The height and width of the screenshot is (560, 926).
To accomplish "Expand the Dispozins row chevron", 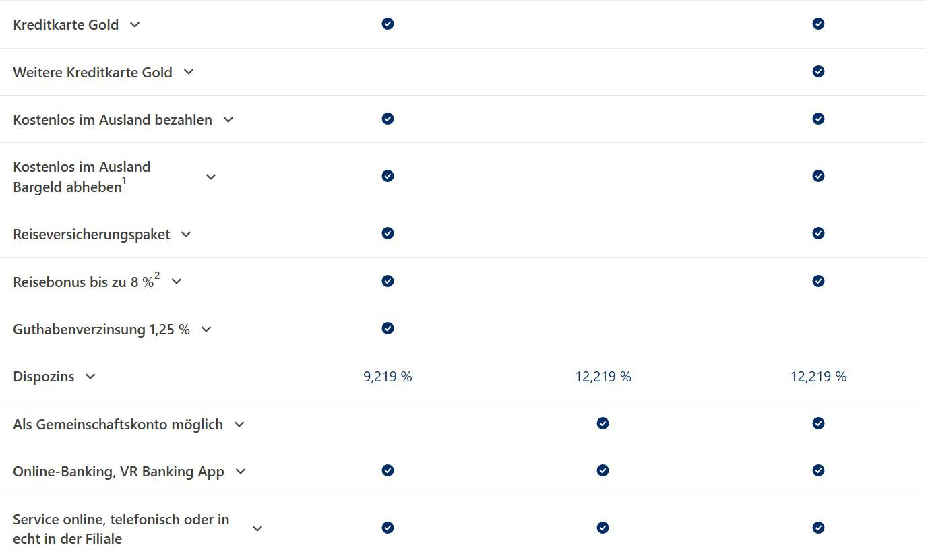I will (x=90, y=377).
